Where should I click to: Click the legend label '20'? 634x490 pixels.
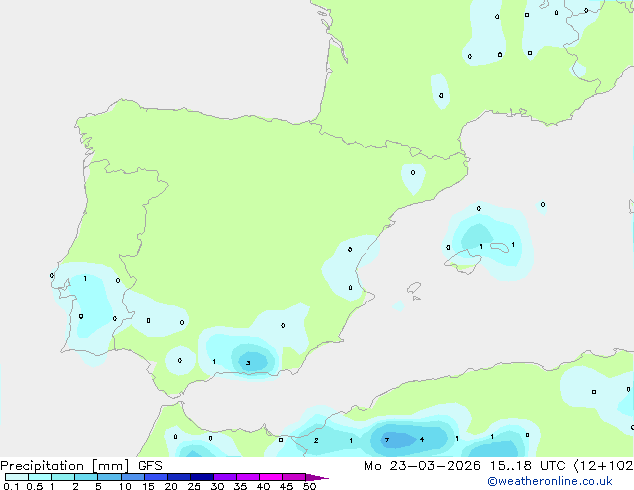click(x=171, y=486)
